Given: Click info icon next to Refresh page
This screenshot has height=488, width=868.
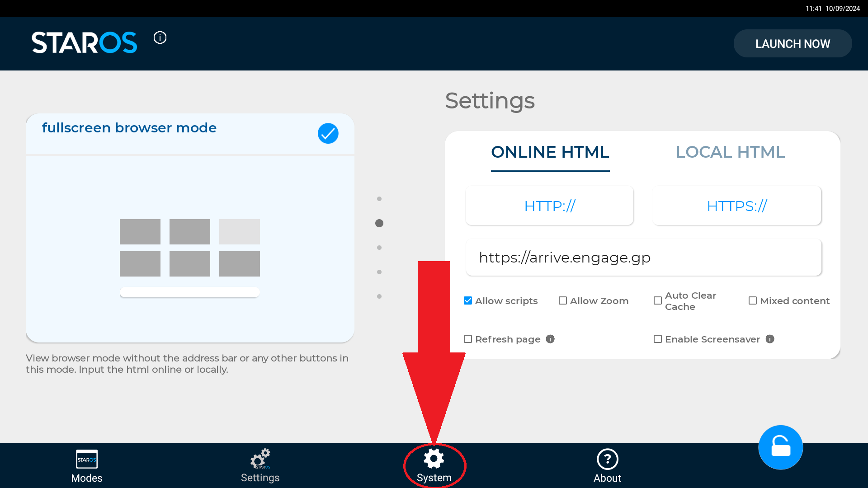Looking at the screenshot, I should point(550,339).
